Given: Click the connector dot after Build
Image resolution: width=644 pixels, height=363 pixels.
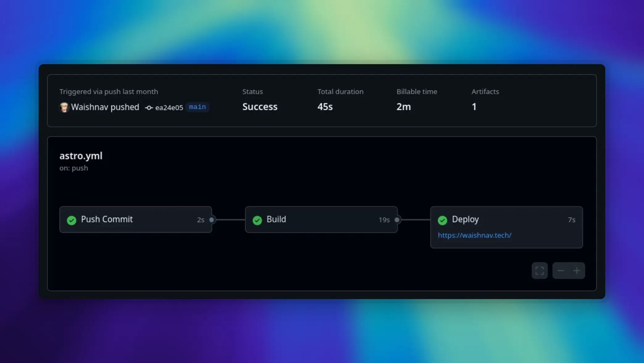Looking at the screenshot, I should (397, 220).
